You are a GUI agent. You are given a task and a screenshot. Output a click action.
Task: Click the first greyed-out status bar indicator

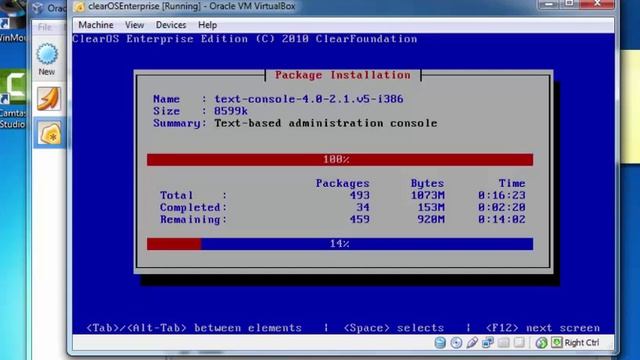click(504, 342)
